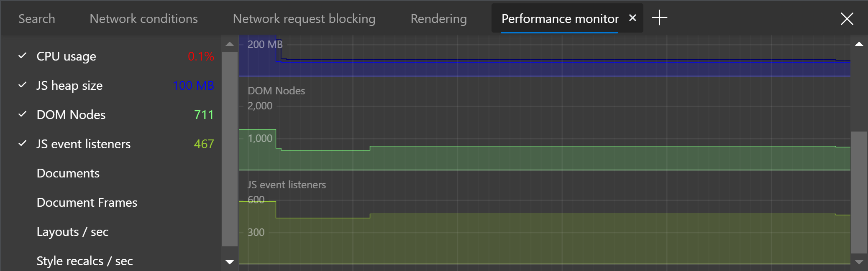This screenshot has height=271, width=868.
Task: Click the up arrow on the chart scrollbar
Action: 860,43
